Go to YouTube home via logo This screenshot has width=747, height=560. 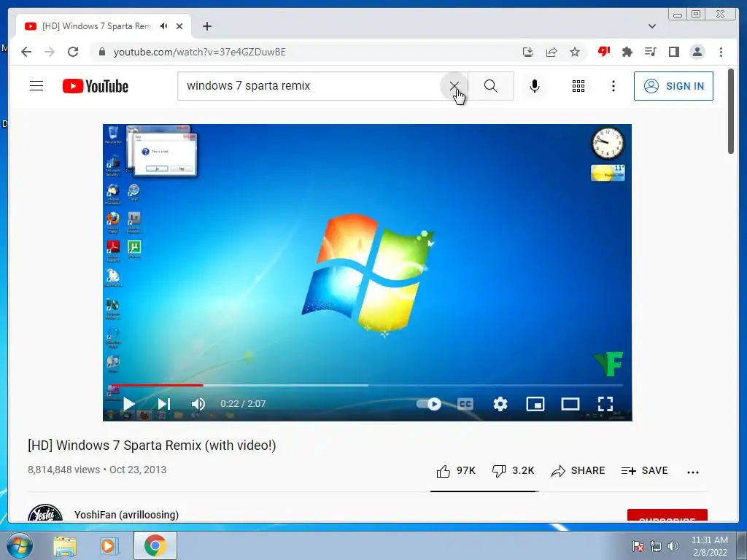(96, 86)
